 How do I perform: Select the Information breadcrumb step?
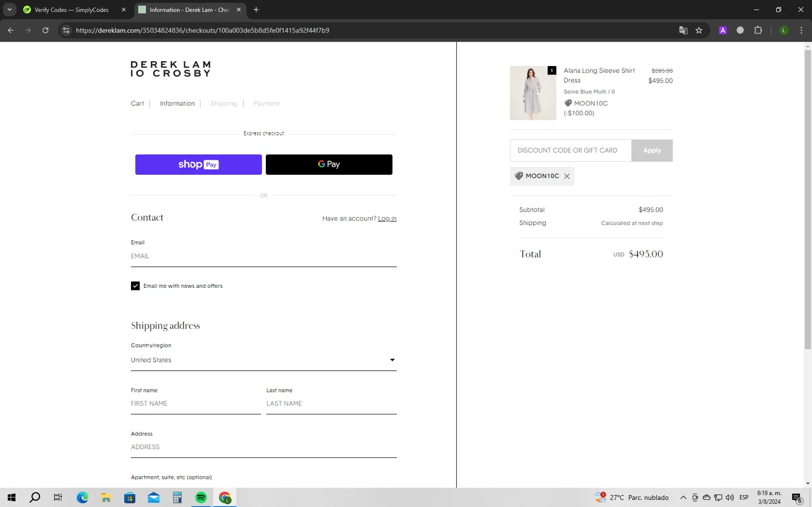[177, 103]
